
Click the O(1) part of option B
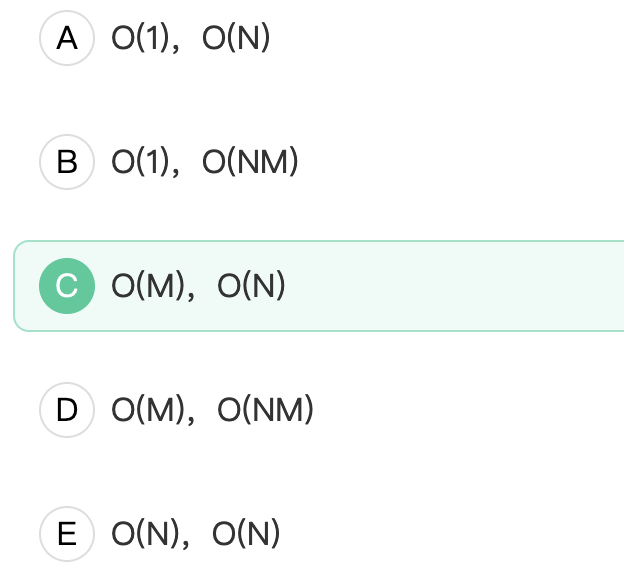tap(140, 162)
